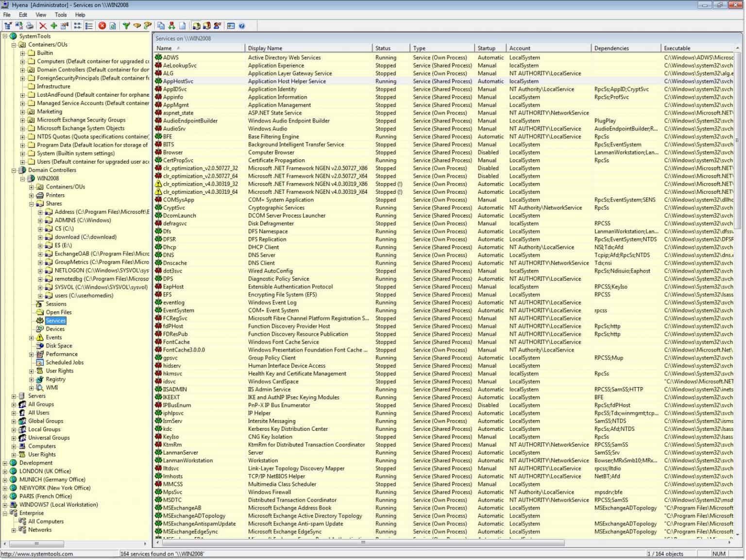Click the green funnel Filter toolbar icon
Viewport: 746px width, 560px height.
(125, 26)
